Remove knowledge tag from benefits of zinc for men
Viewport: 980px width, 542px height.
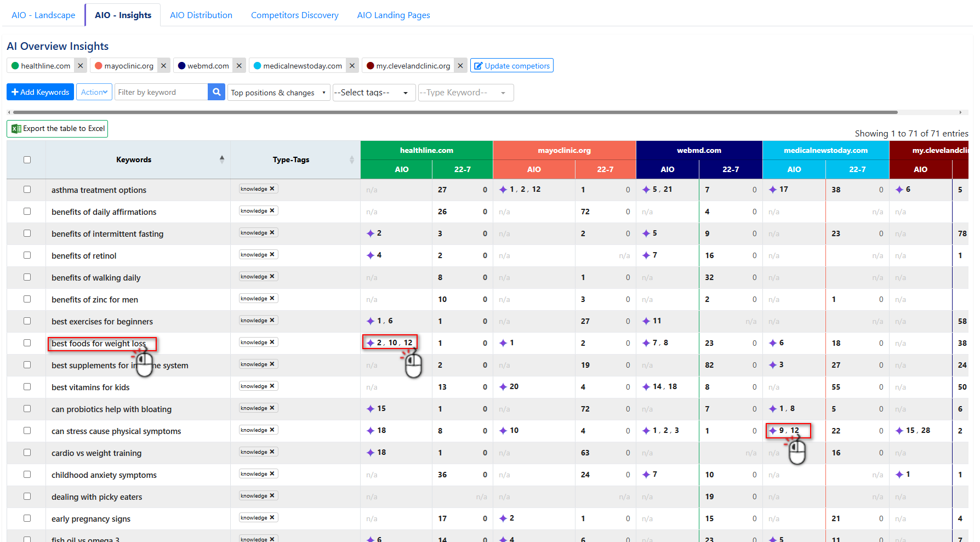(x=272, y=298)
